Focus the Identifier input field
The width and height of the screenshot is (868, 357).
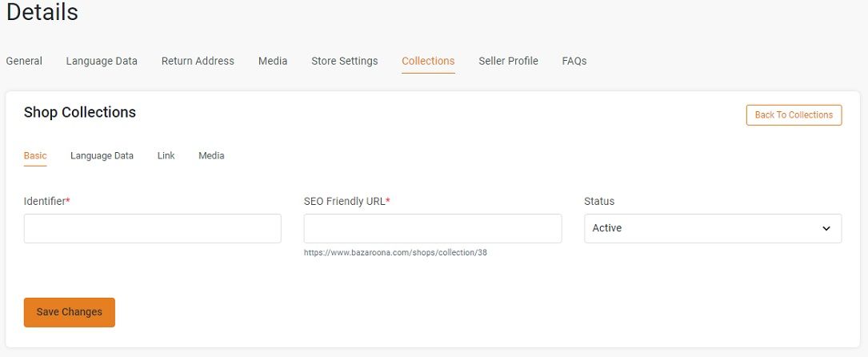pyautogui.click(x=152, y=229)
